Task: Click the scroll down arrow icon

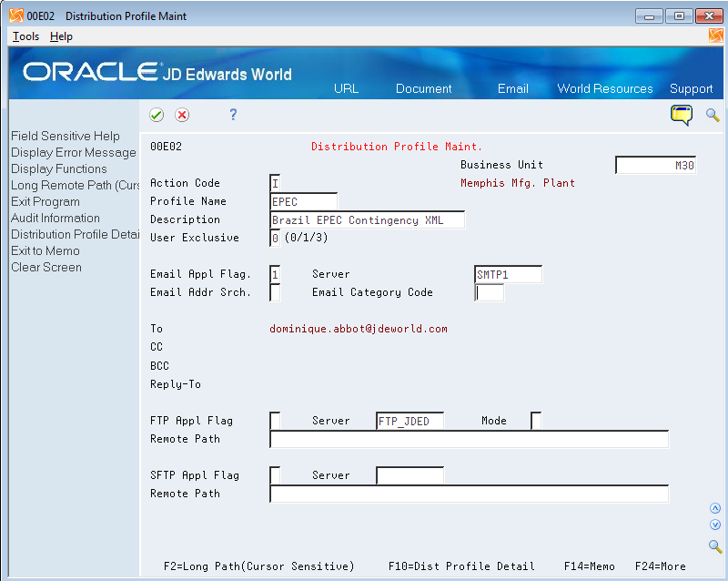Action: point(715,525)
